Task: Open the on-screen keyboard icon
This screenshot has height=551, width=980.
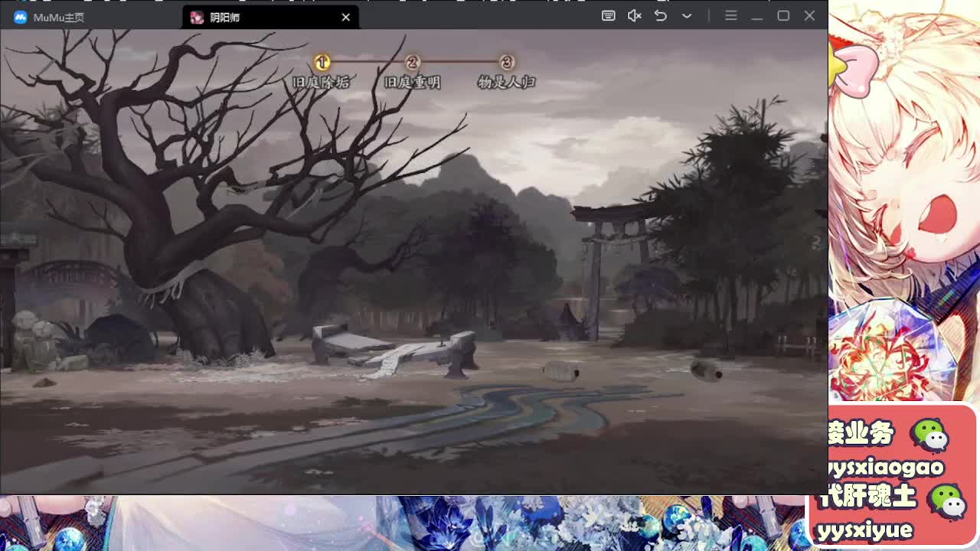Action: (609, 15)
